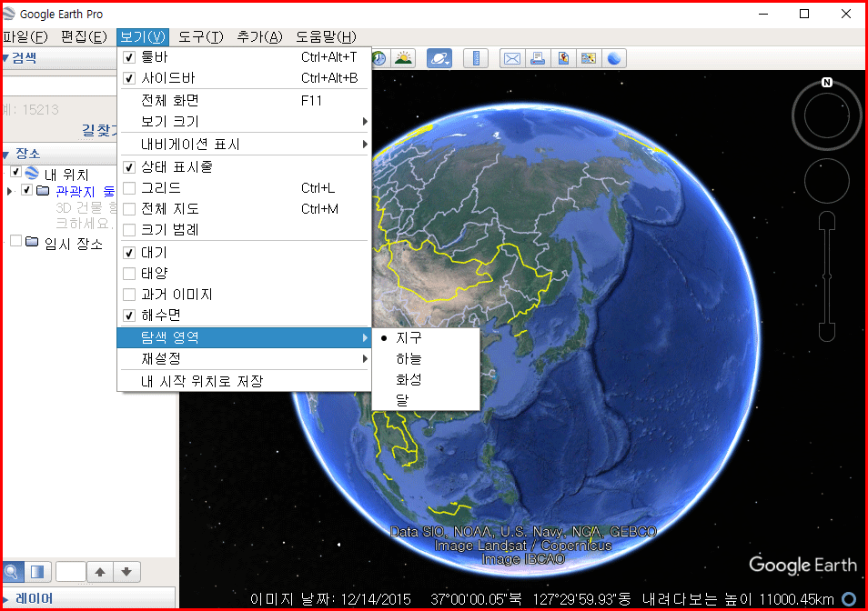Enable the 과거 이미지 option

(129, 295)
